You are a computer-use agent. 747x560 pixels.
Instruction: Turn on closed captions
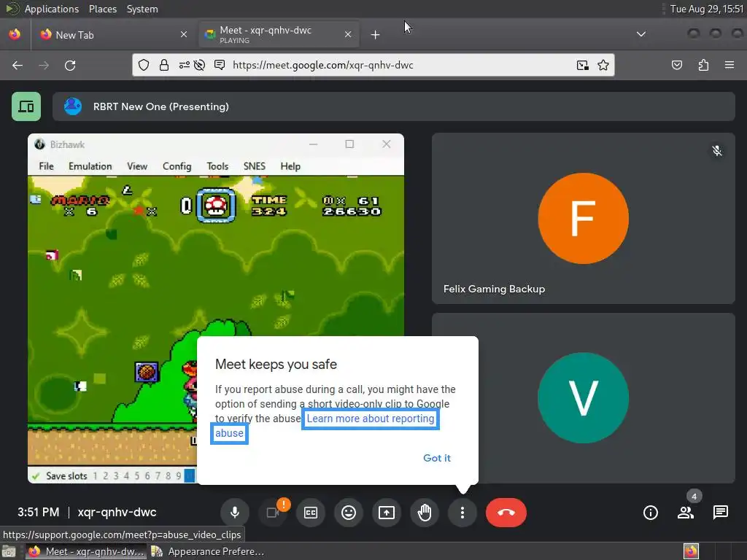tap(311, 513)
